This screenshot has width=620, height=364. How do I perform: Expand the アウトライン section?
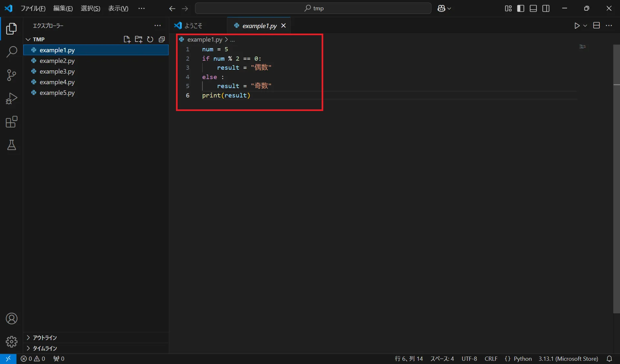96,338
